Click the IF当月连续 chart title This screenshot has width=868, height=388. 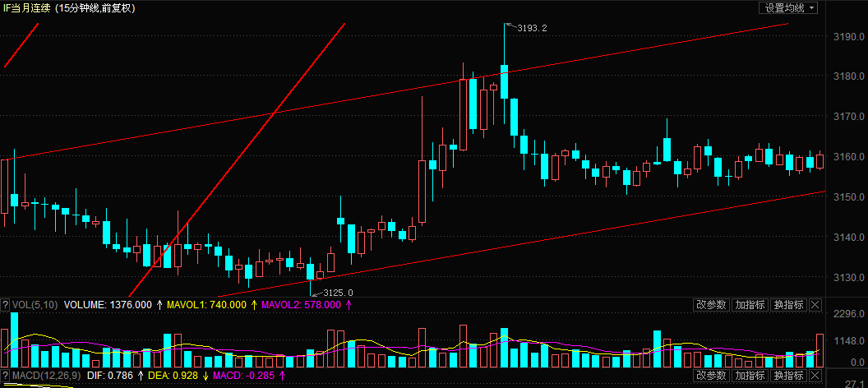[x=28, y=7]
